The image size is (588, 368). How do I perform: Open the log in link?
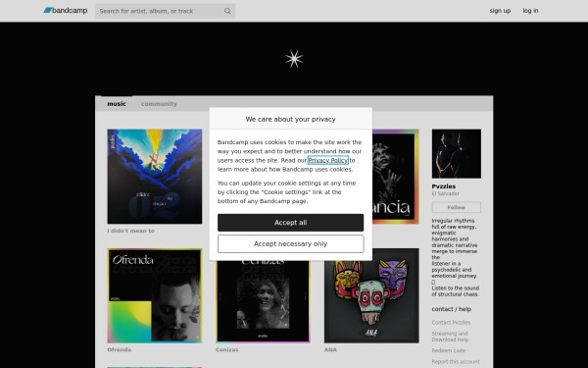[x=530, y=11]
